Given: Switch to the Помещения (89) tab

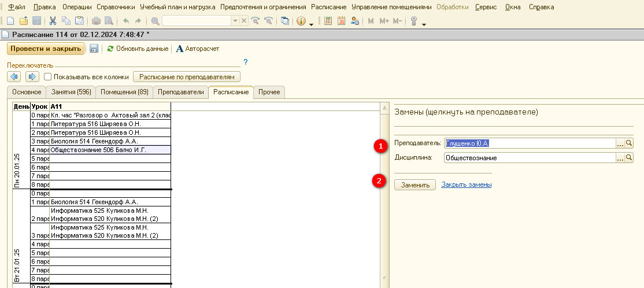Looking at the screenshot, I should (124, 92).
